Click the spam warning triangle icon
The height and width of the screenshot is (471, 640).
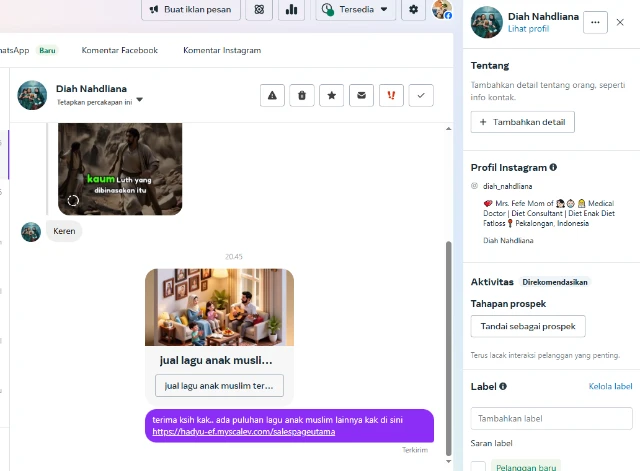coord(272,95)
